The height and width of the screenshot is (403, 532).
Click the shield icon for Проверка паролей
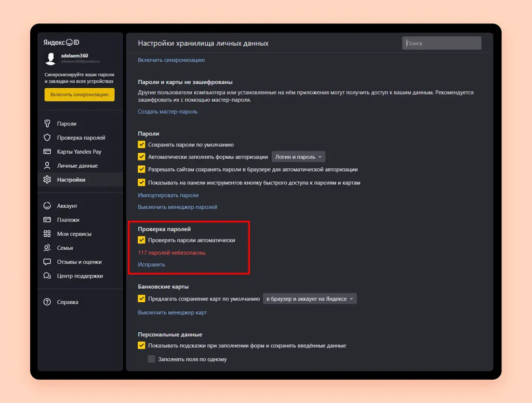click(47, 138)
